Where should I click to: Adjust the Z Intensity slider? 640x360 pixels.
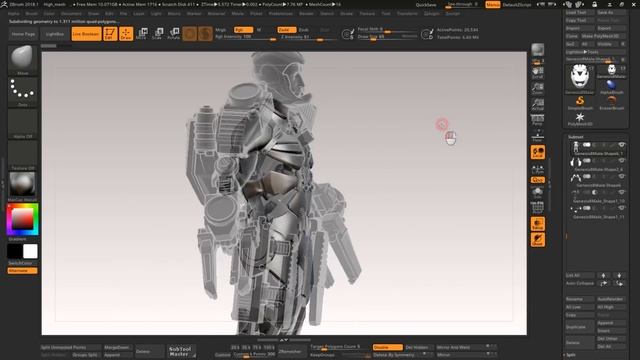point(309,37)
